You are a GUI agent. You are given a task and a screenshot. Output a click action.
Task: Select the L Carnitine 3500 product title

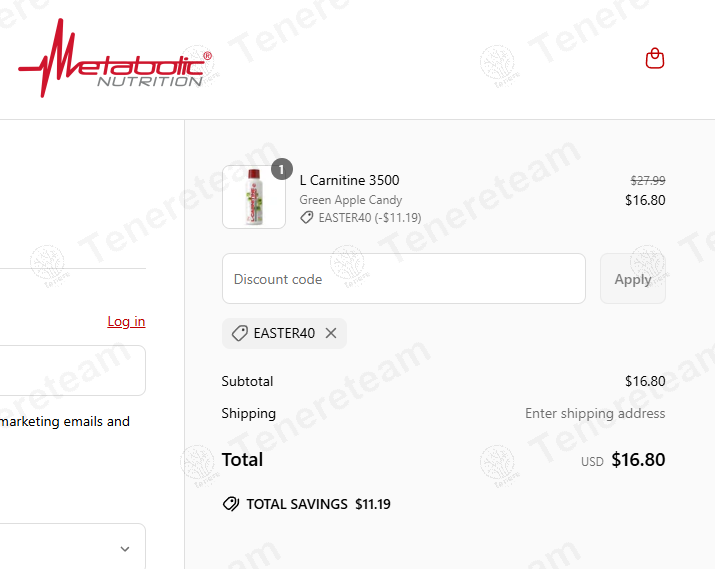349,180
